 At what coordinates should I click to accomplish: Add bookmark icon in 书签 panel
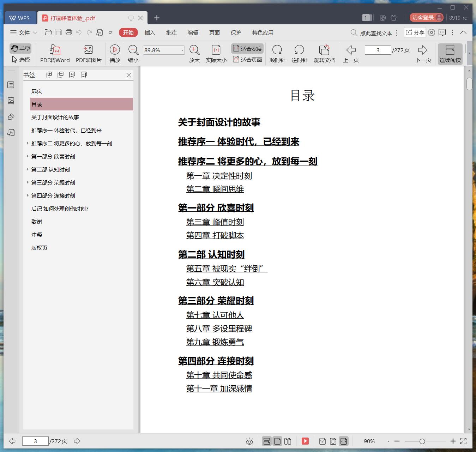pos(72,74)
